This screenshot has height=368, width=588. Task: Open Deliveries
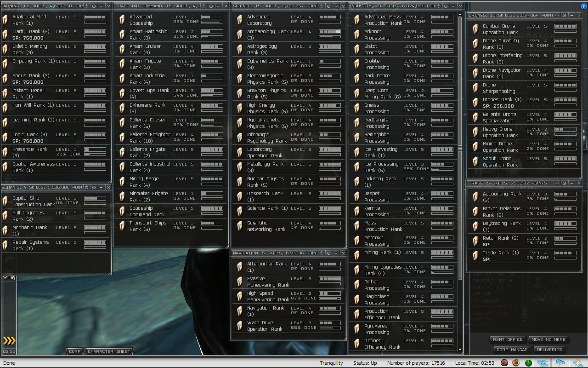pyautogui.click(x=549, y=350)
